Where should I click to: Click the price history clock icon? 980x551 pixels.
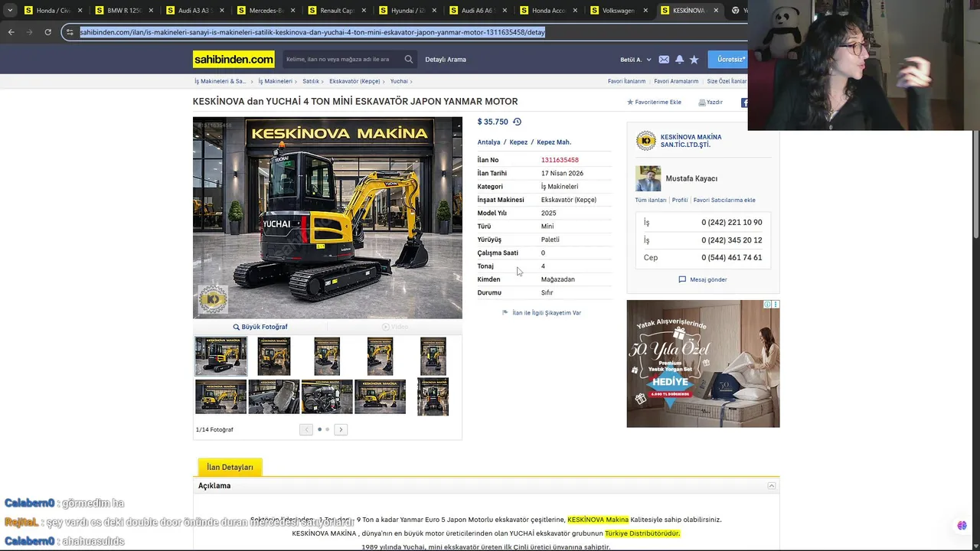tap(517, 122)
